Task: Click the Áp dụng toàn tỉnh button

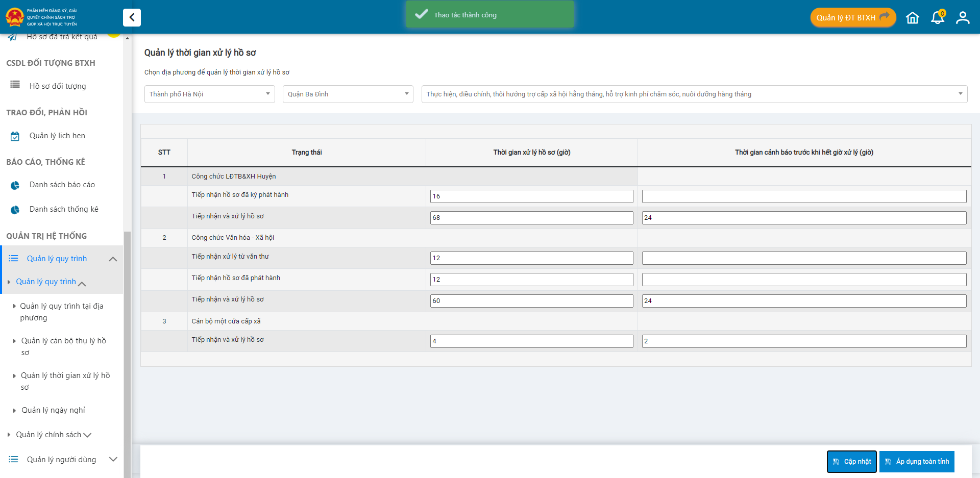Action: [917, 462]
